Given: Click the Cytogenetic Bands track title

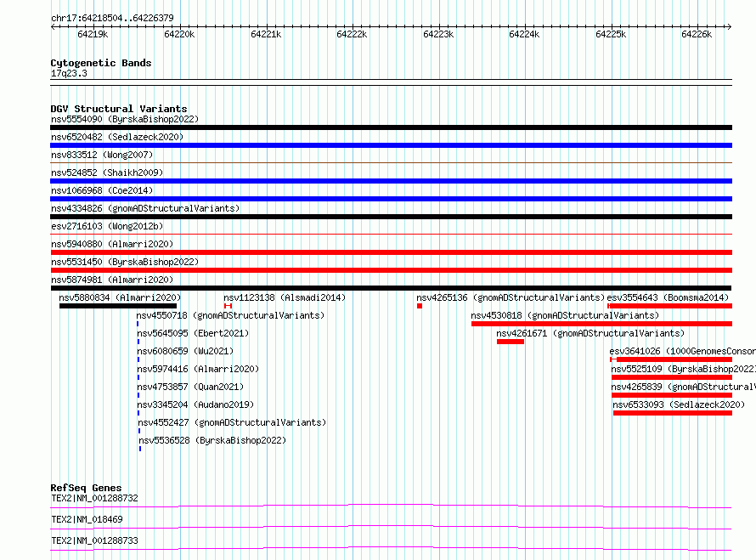Looking at the screenshot, I should tap(101, 63).
